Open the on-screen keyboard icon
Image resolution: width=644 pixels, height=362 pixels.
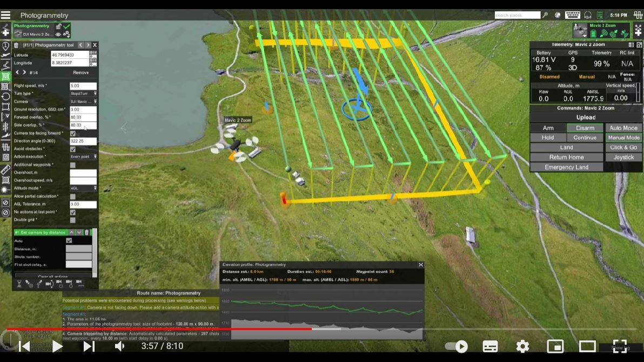pos(573,15)
